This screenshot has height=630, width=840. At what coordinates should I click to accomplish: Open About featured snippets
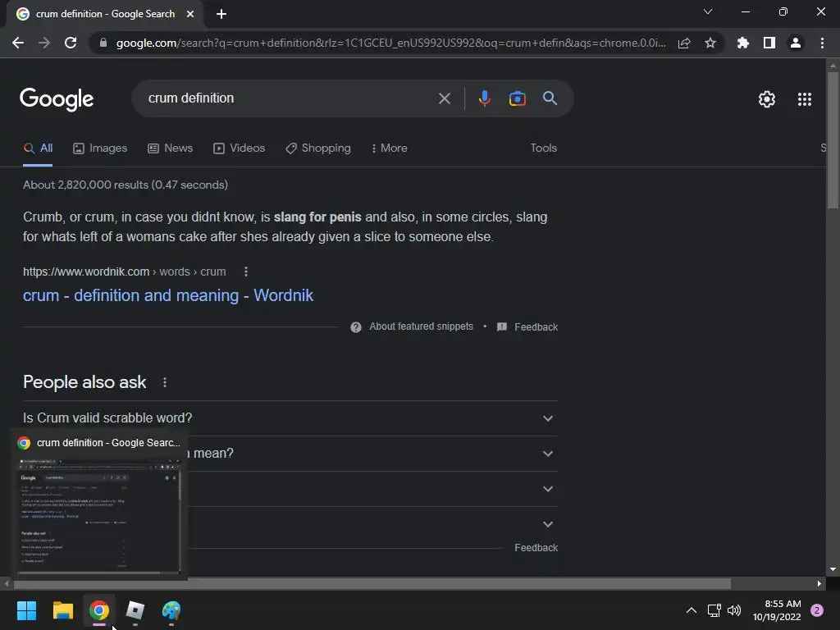412,326
